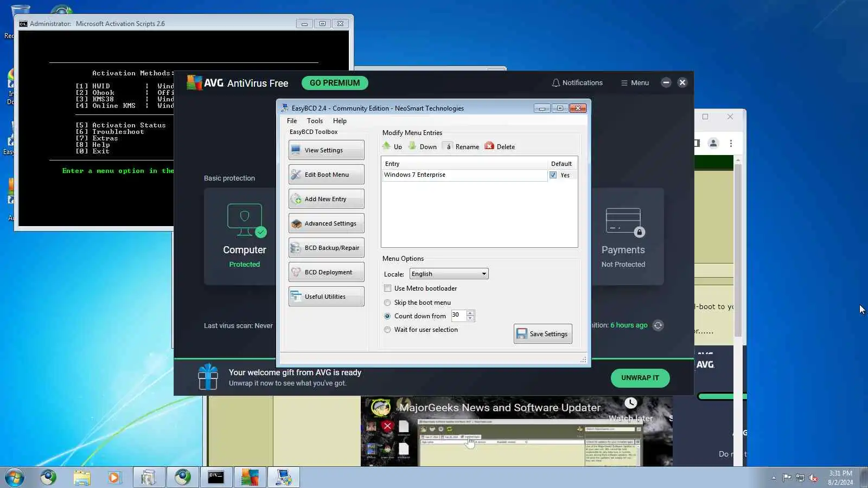Click Save Settings in EasyBCD
Image resolution: width=868 pixels, height=488 pixels.
542,334
